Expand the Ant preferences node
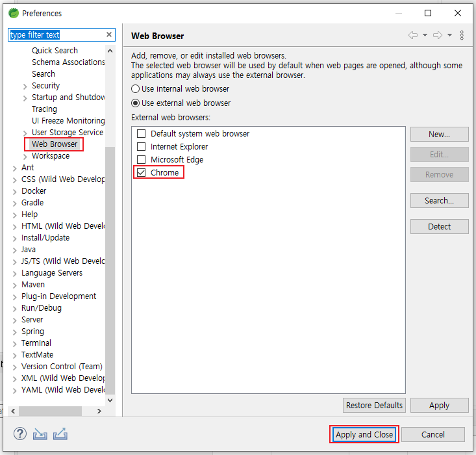 tap(14, 168)
